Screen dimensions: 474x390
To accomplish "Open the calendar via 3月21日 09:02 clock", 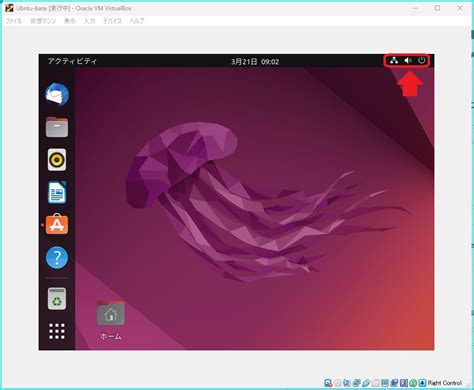I will click(255, 61).
